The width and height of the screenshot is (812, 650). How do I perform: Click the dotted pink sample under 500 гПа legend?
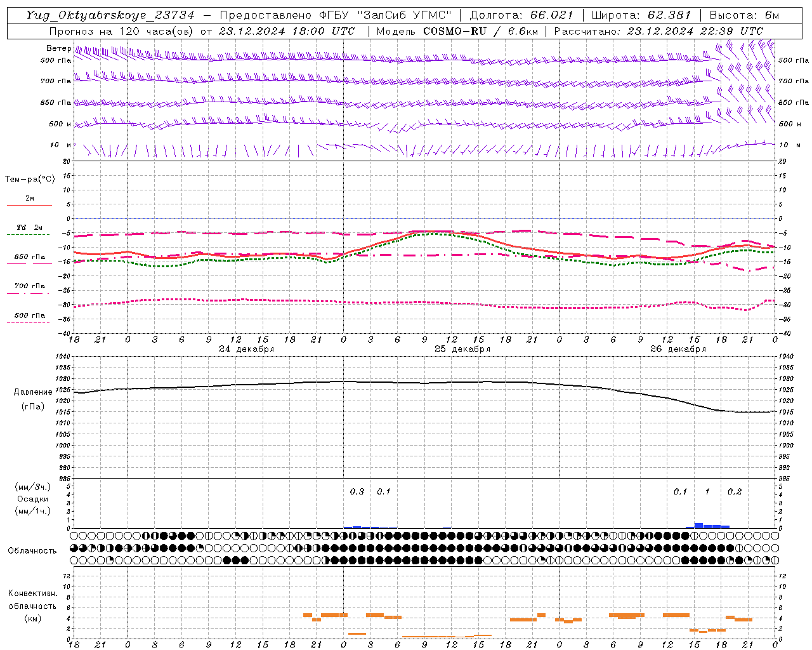pos(28,323)
